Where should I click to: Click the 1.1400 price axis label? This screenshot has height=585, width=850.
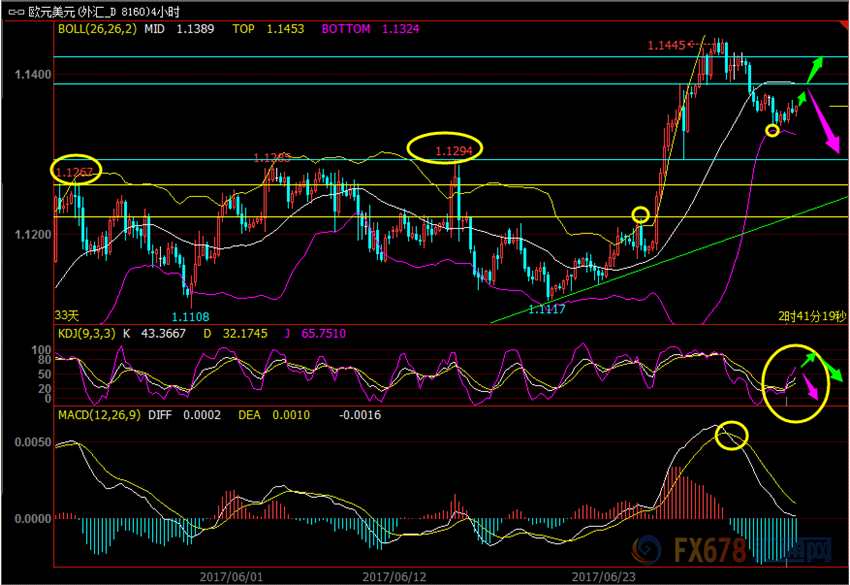(x=33, y=74)
